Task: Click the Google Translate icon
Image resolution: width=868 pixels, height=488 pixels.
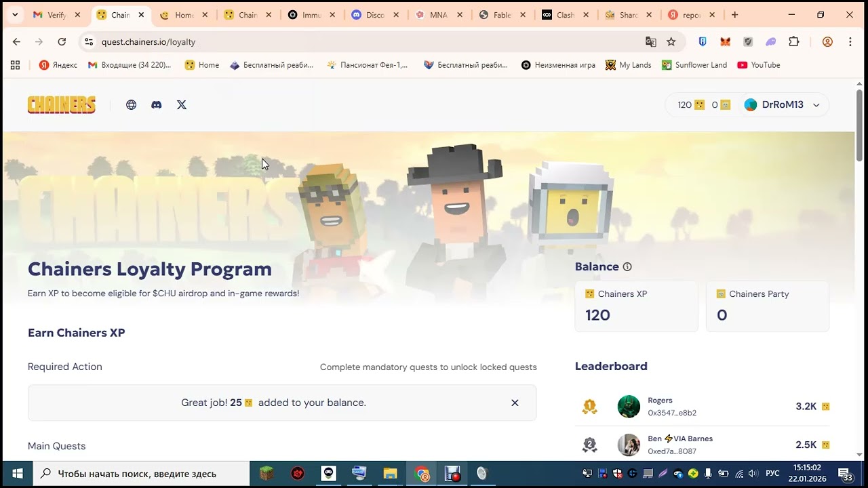Action: pos(651,42)
